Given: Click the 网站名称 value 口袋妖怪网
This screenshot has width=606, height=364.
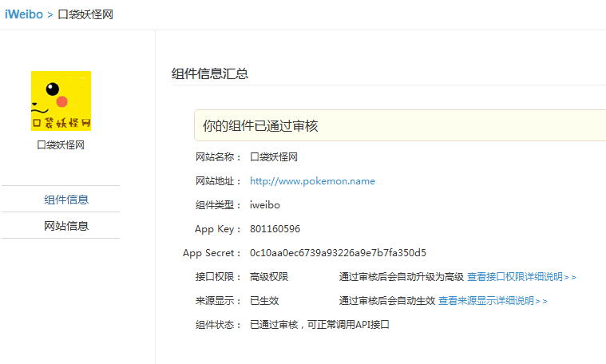Looking at the screenshot, I should pos(274,157).
